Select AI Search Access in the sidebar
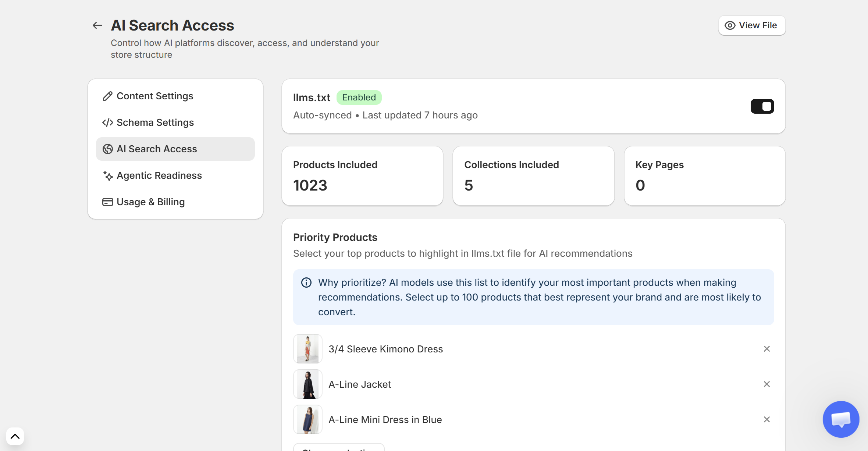 click(x=175, y=149)
